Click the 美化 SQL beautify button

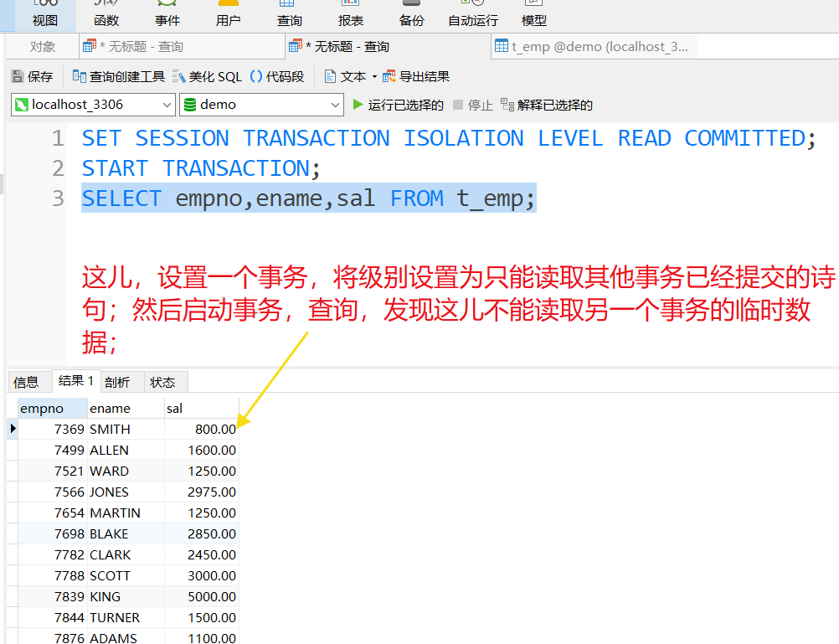coord(208,76)
